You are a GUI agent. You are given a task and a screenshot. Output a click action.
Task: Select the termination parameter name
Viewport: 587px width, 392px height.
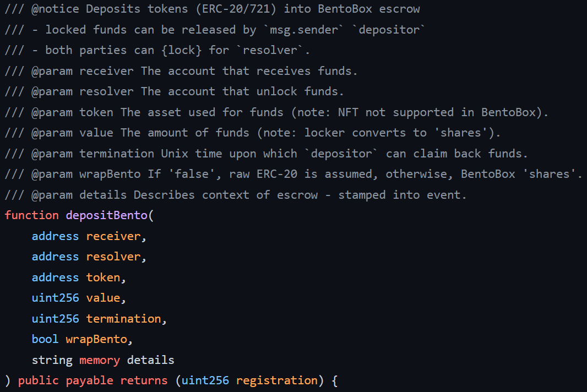click(123, 319)
